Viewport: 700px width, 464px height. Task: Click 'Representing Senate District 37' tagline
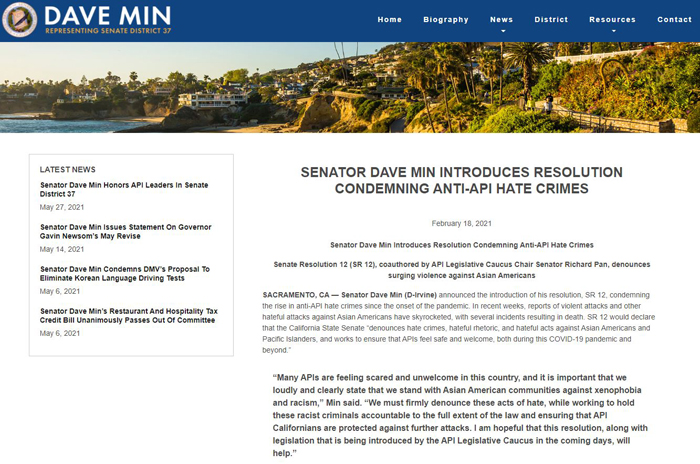pyautogui.click(x=108, y=31)
